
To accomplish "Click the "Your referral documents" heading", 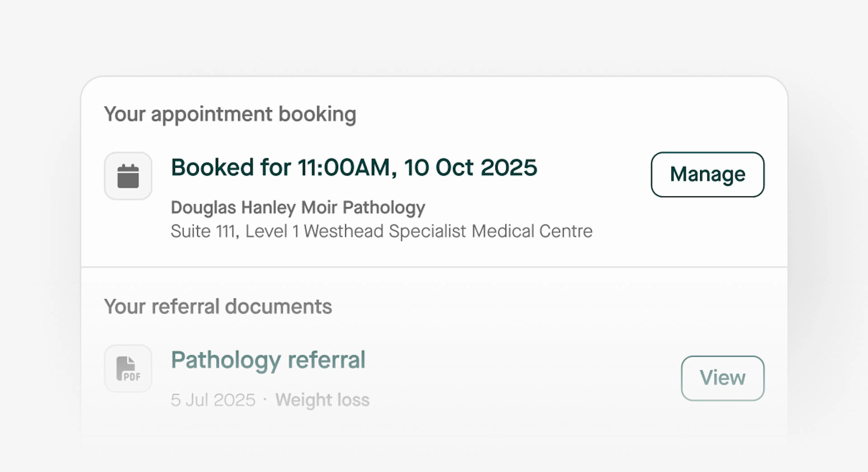I will click(x=218, y=306).
